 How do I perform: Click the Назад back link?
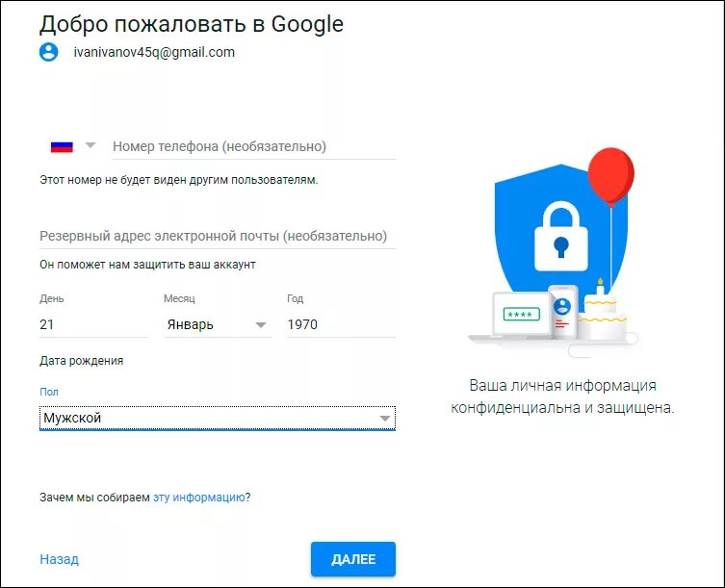point(59,559)
